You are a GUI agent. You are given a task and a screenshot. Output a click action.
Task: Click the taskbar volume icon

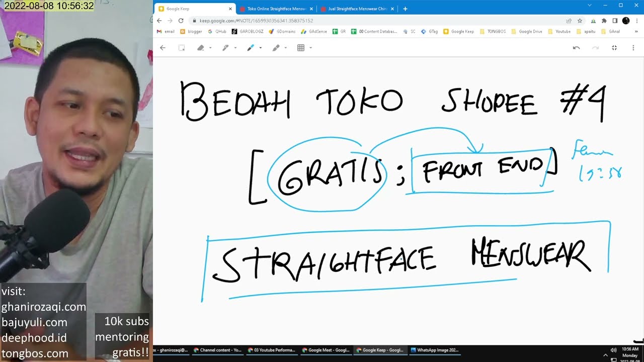pos(613,350)
